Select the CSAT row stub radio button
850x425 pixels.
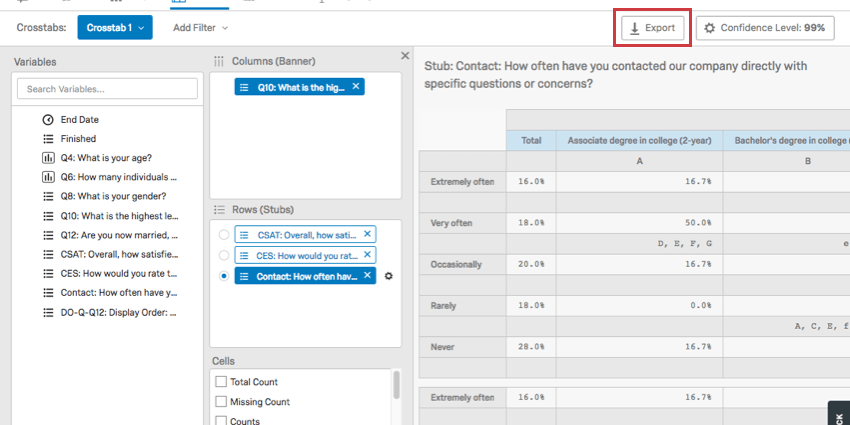pos(223,235)
